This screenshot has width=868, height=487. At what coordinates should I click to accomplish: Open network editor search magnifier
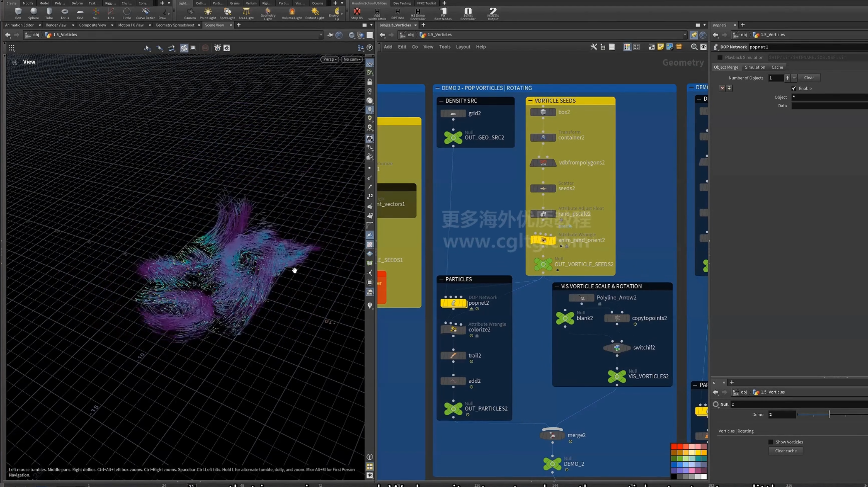tap(694, 47)
